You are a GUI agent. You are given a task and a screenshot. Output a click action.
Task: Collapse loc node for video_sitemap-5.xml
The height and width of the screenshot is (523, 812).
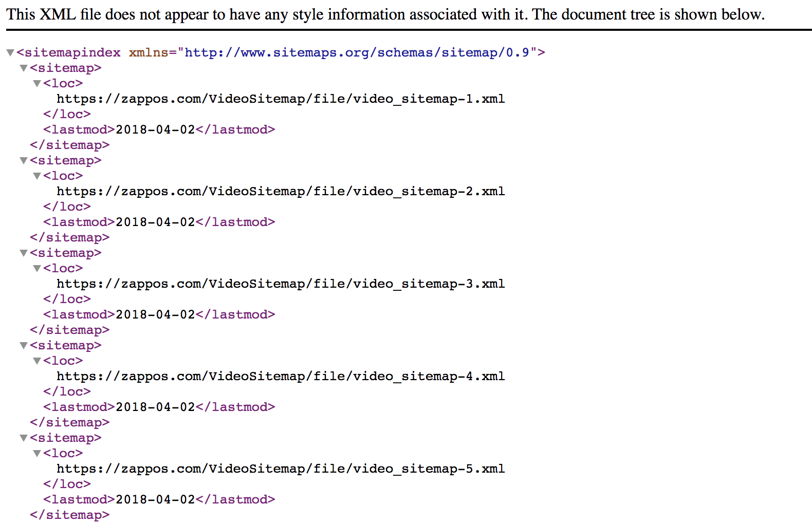pos(37,454)
